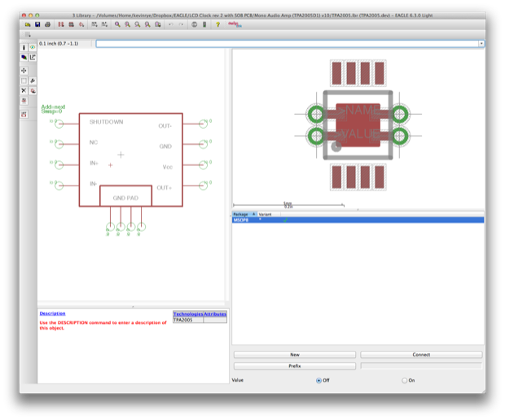Set Value to On
The height and width of the screenshot is (420, 505).
tap(405, 380)
